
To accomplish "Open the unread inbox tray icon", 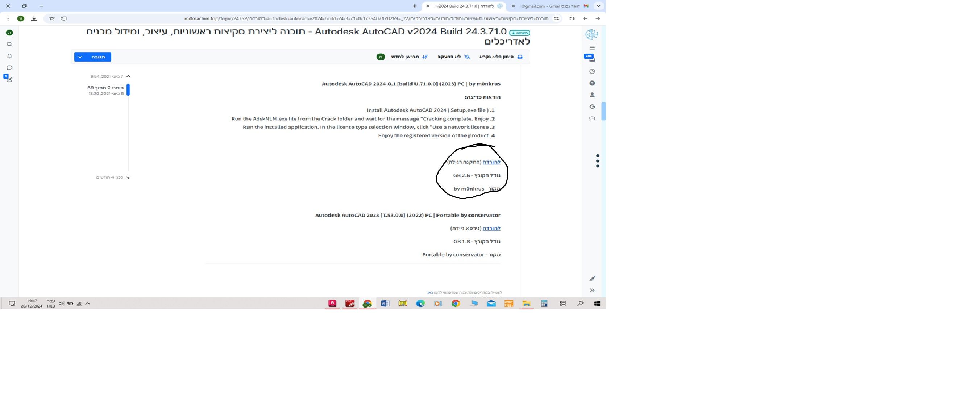I will (x=591, y=59).
